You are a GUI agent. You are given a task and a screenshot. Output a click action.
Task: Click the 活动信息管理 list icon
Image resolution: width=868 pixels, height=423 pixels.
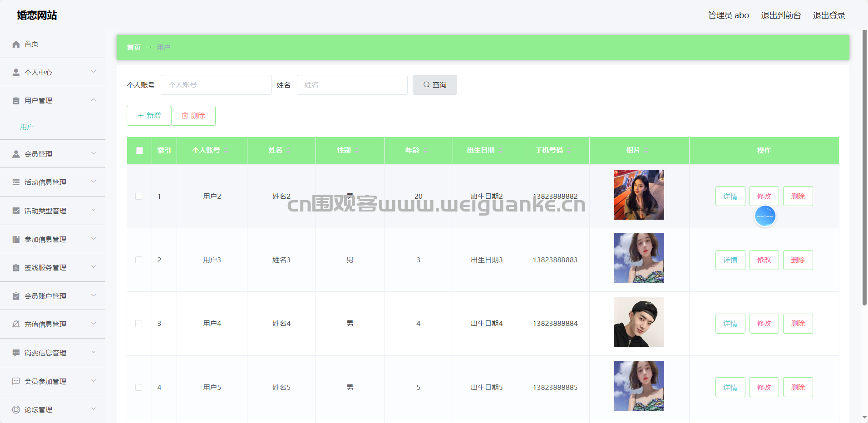[x=16, y=182]
